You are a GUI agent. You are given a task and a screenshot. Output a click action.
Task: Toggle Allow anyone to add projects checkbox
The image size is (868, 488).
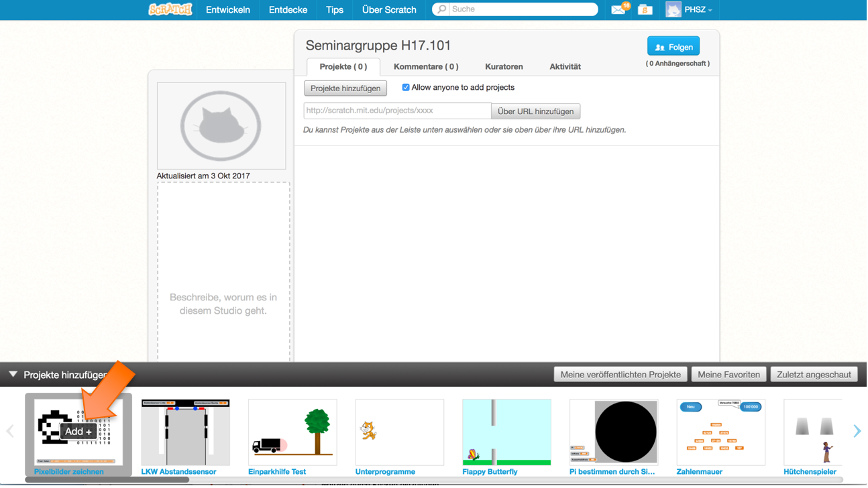tap(406, 88)
